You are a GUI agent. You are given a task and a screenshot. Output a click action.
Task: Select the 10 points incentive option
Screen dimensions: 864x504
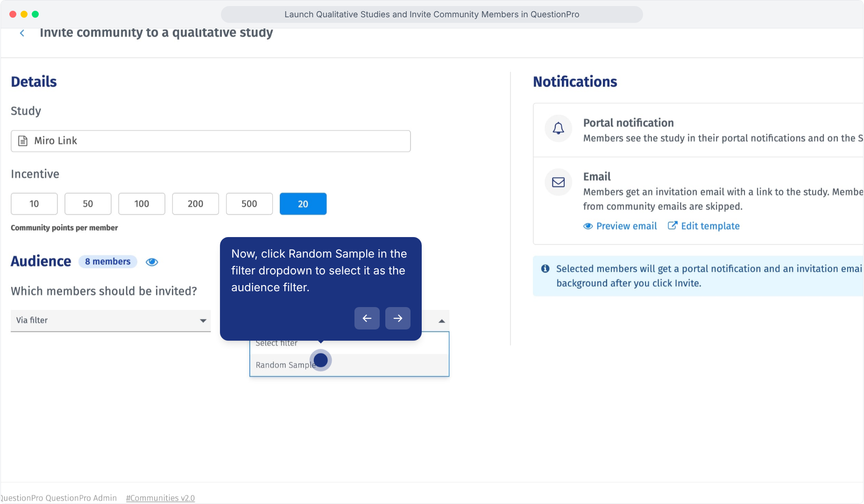click(x=34, y=204)
